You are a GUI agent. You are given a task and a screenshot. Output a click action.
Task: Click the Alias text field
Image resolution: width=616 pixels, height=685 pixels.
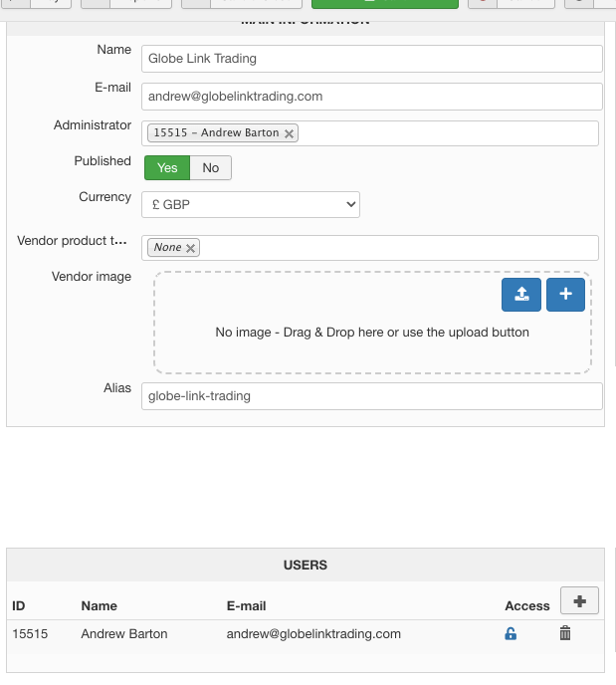371,396
